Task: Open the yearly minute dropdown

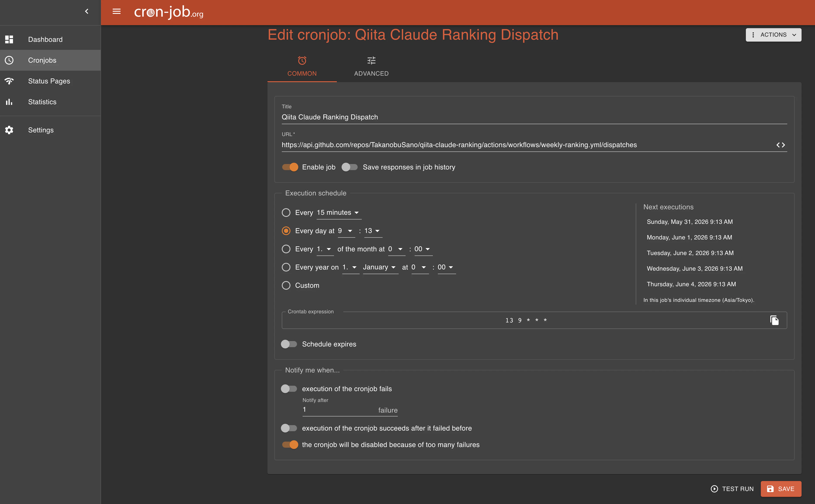Action: click(x=447, y=267)
